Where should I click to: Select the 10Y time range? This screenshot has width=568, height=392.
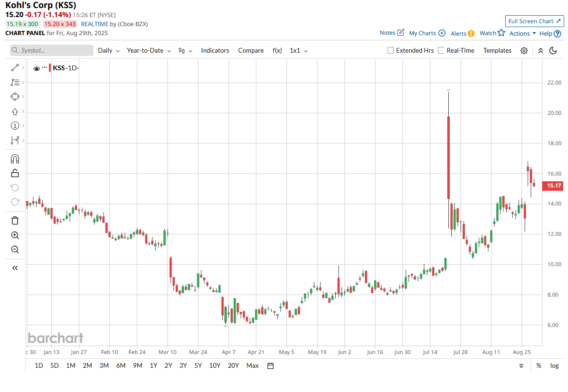coord(215,365)
